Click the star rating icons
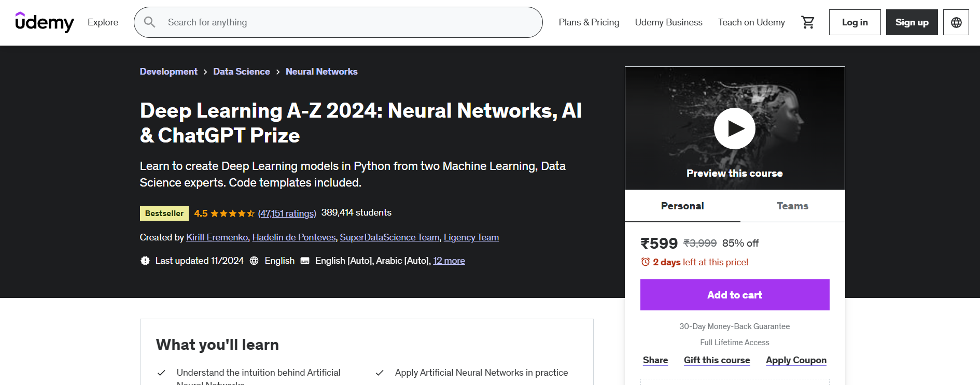 (x=232, y=213)
